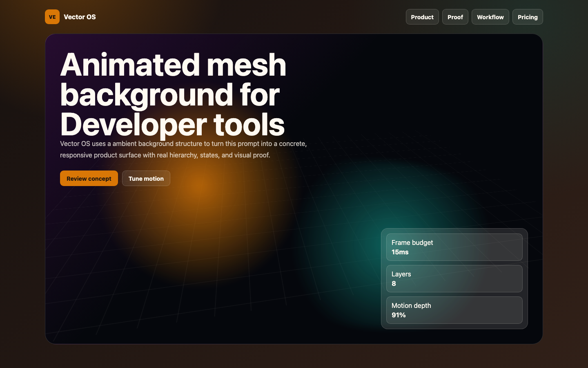
Task: Open the Vector OS brand link
Action: (70, 17)
